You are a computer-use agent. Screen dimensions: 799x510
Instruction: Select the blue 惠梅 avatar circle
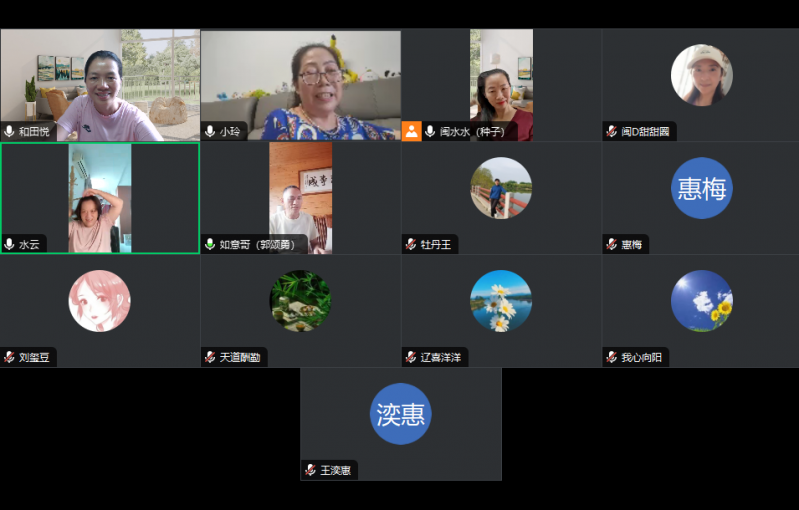coord(701,188)
